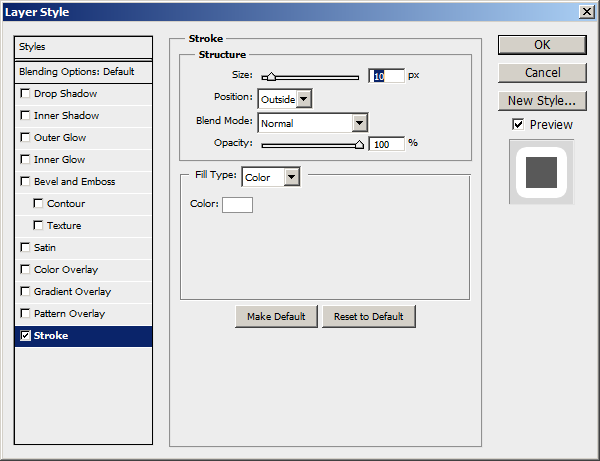Click the Reset to Default button

369,316
